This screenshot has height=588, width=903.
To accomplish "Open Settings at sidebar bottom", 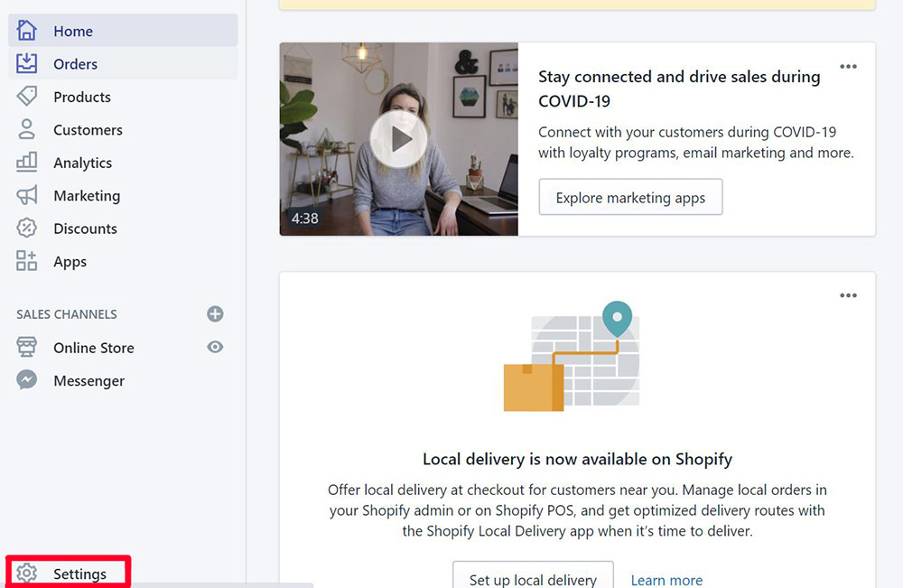I will [x=69, y=572].
